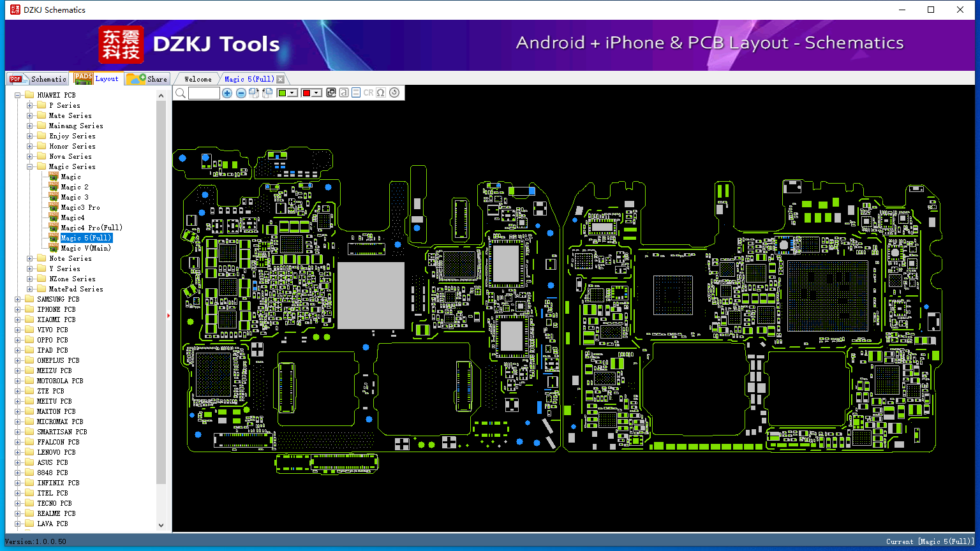Click the folder icon beside OPPO PCB
Image resolution: width=980 pixels, height=551 pixels.
(29, 340)
